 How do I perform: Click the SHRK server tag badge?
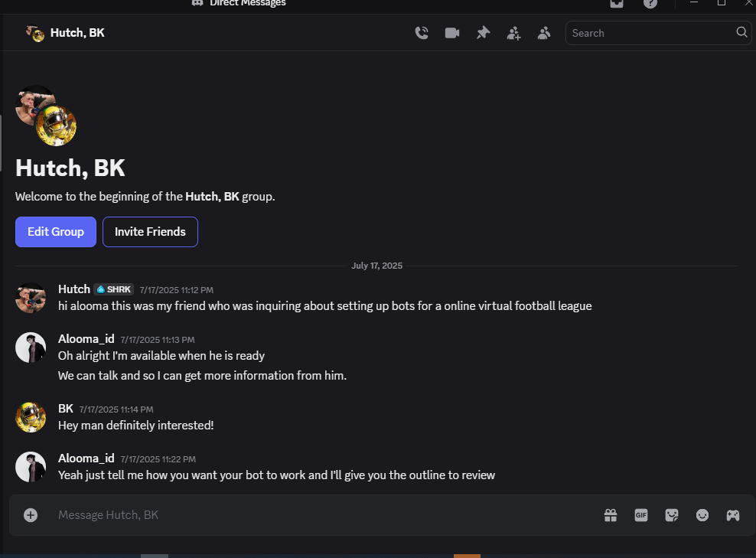[114, 289]
